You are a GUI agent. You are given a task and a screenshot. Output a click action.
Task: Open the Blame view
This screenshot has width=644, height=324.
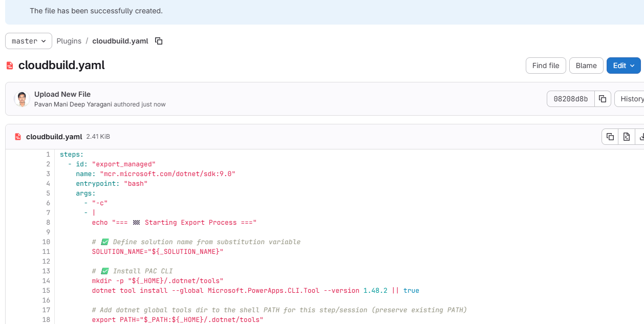(x=586, y=66)
